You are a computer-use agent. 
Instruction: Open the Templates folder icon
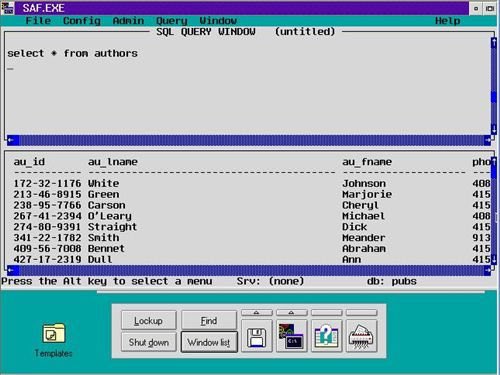53,333
